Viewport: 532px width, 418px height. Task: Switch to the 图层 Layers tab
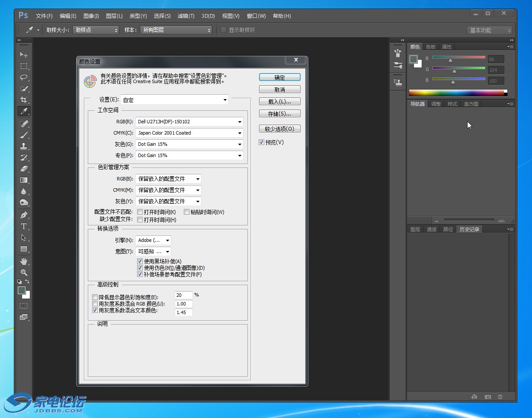click(x=415, y=229)
